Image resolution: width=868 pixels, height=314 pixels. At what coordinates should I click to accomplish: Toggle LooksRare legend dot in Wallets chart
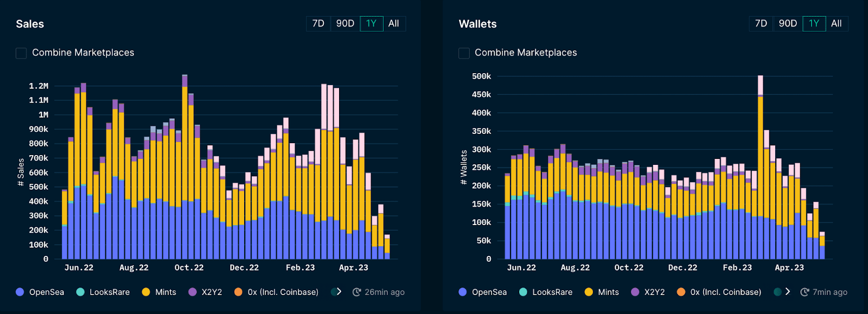(x=523, y=292)
